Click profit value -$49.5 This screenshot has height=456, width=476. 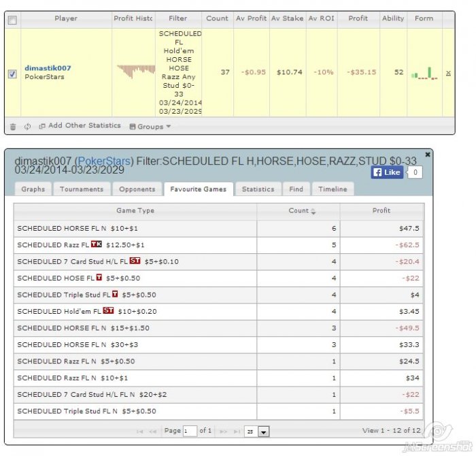407,328
